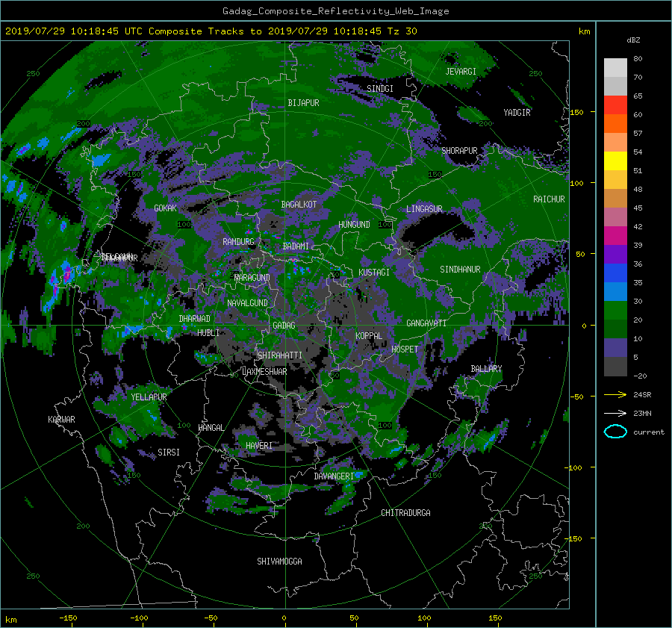Click the HUBLI city label
The image size is (672, 628).
[208, 332]
